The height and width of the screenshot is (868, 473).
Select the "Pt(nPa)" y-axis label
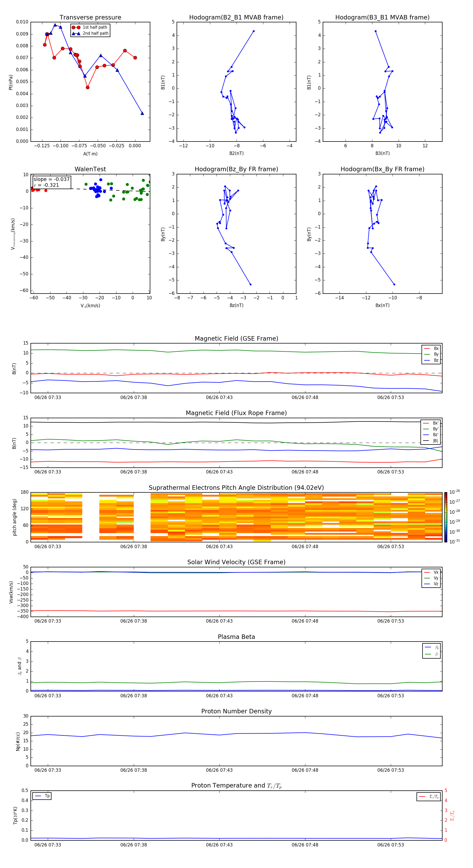coord(11,82)
